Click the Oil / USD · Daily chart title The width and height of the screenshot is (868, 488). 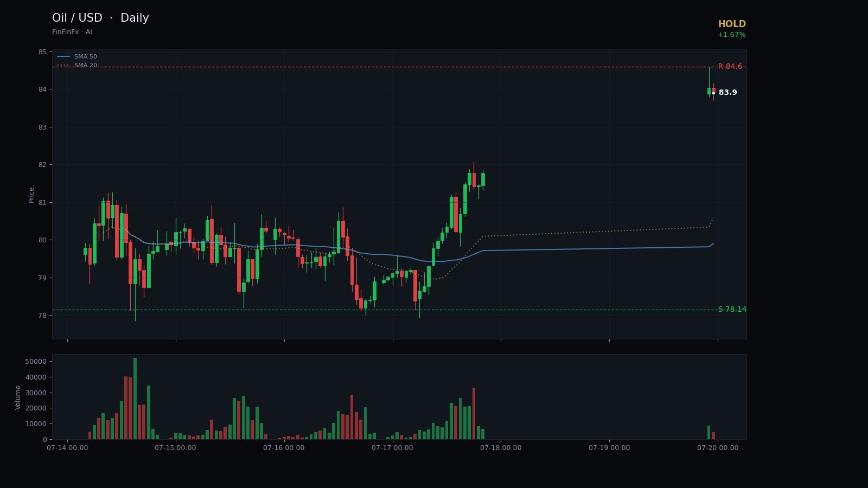100,18
